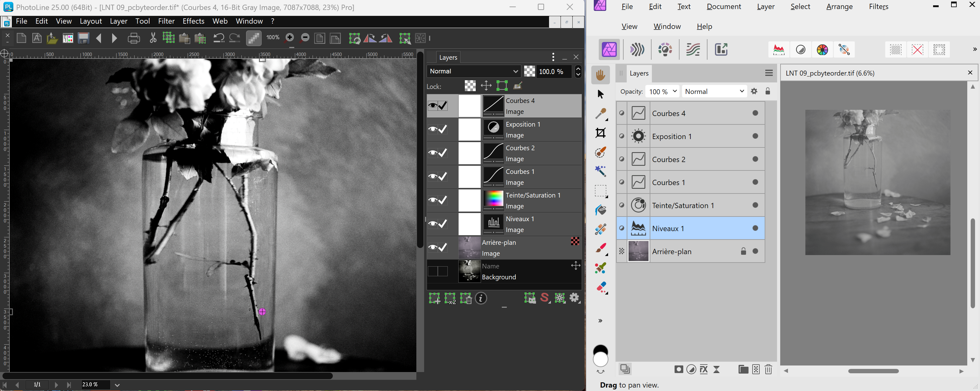Select the rectangular Marquee selection tool in Affinity
Image resolution: width=980 pixels, height=391 pixels.
point(601,191)
